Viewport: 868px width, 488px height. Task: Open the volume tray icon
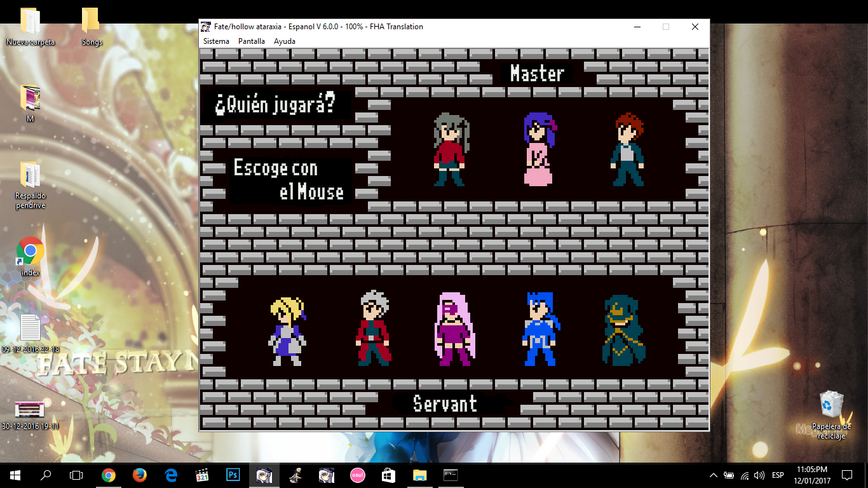(x=759, y=475)
